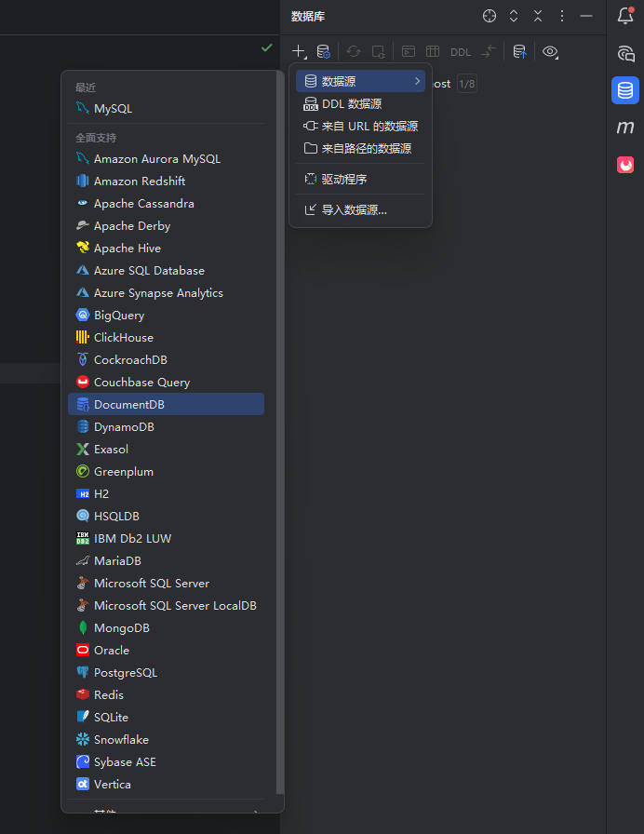Open the Maven sidebar icon
The height and width of the screenshot is (834, 644).
[x=625, y=128]
